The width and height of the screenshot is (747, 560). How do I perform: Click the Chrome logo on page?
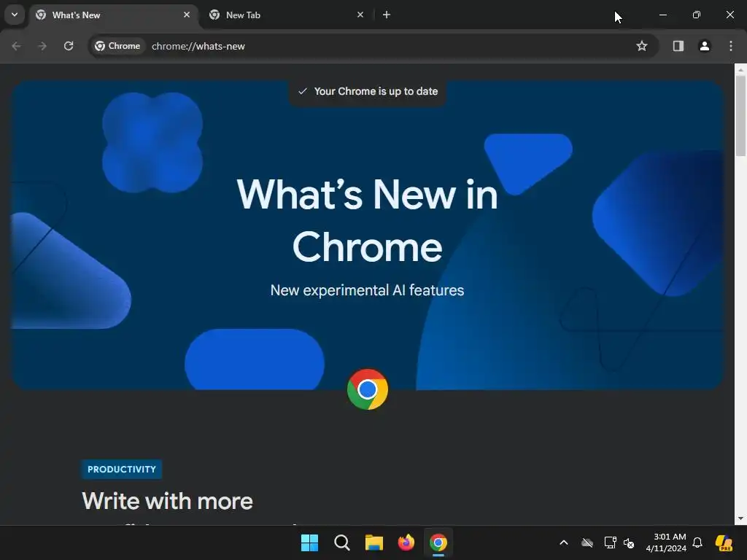coord(368,389)
